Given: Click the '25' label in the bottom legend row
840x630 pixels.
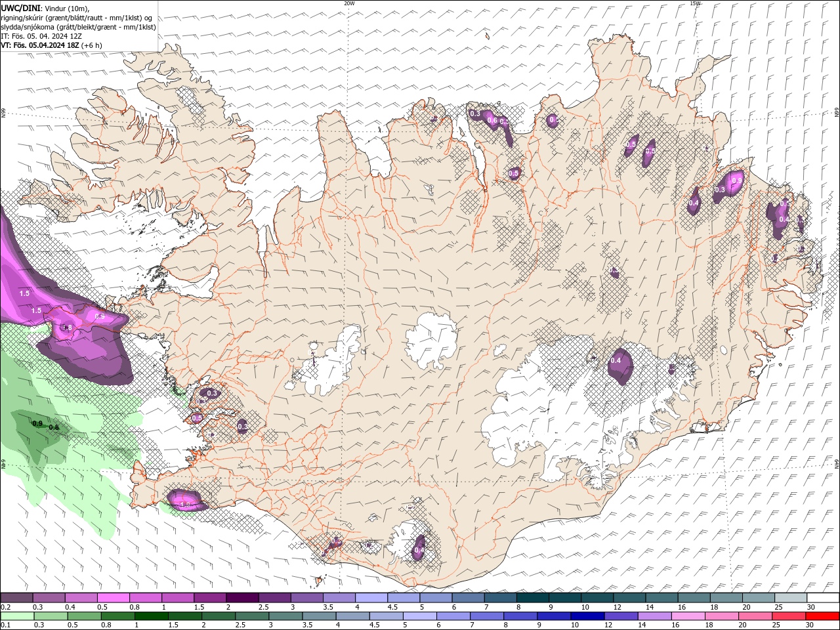Looking at the screenshot, I should [776, 625].
